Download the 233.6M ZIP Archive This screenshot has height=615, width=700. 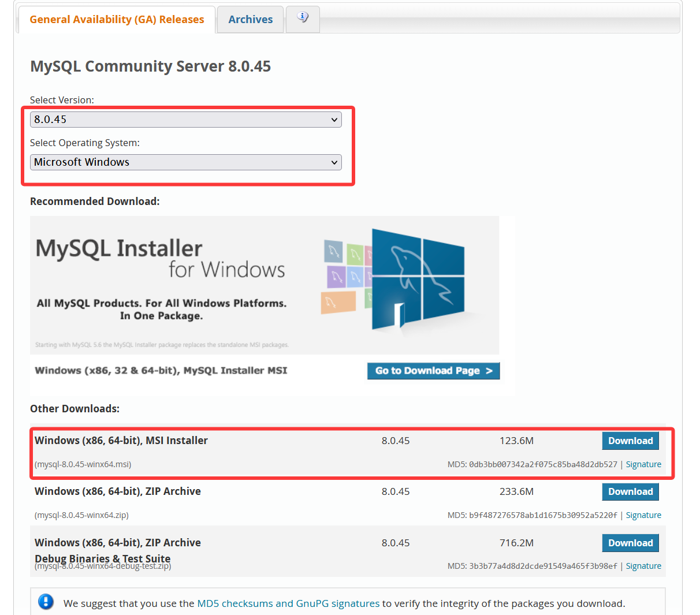pos(630,491)
